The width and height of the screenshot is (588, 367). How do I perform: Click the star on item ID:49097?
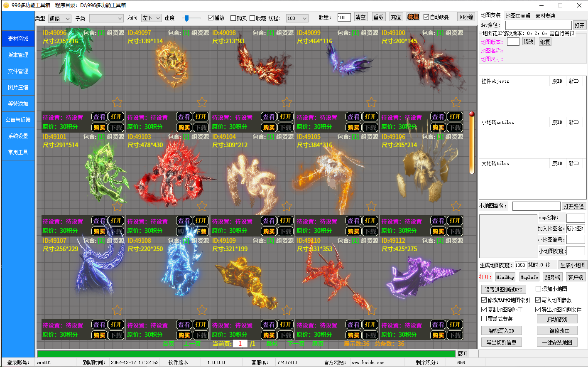coord(202,102)
